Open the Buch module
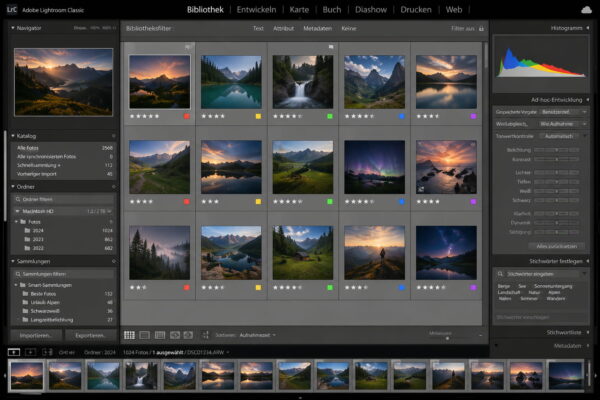600x400 pixels. click(332, 10)
